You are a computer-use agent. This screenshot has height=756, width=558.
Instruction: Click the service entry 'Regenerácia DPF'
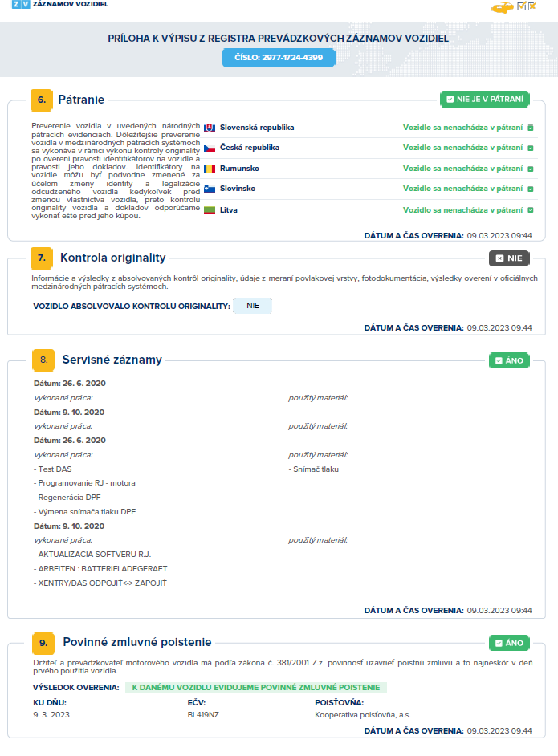pos(67,498)
